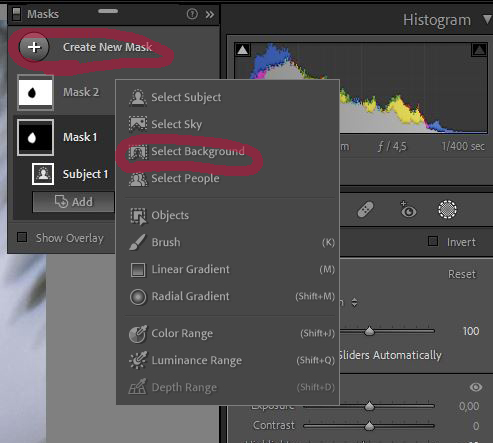Select the healing bandage tool icon
This screenshot has height=443, width=493.
coord(366,210)
